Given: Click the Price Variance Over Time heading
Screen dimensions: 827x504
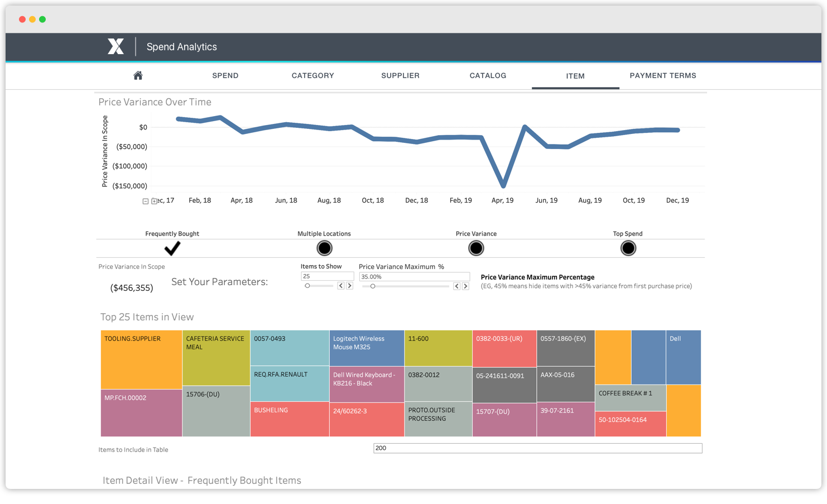Looking at the screenshot, I should (x=155, y=102).
